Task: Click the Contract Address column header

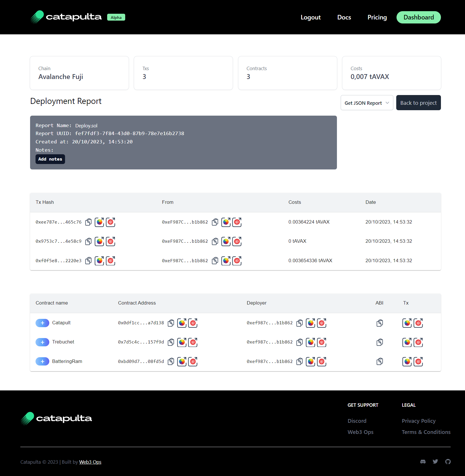Action: coord(137,303)
